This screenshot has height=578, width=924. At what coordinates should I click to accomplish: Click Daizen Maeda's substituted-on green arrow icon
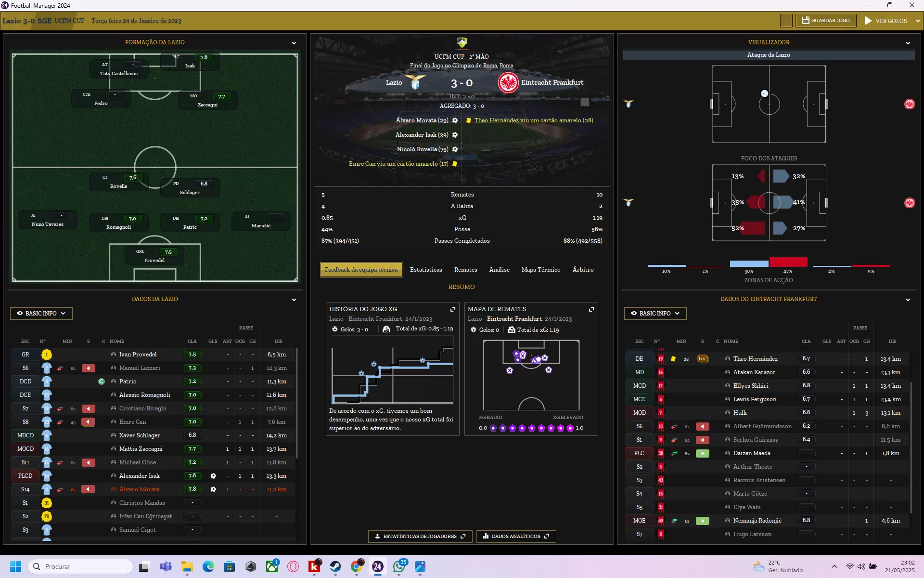tap(703, 453)
